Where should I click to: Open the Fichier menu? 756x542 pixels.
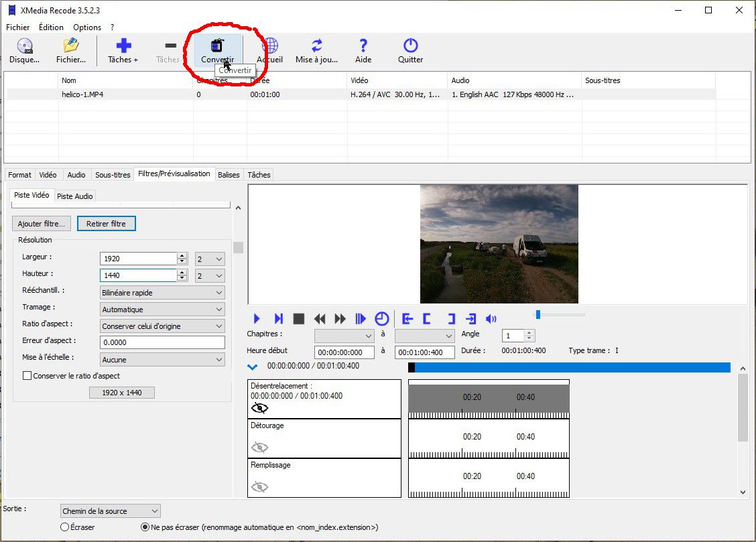[x=18, y=27]
